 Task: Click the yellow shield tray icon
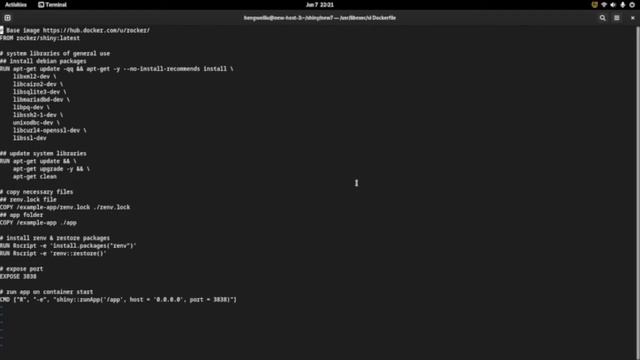tap(594, 5)
